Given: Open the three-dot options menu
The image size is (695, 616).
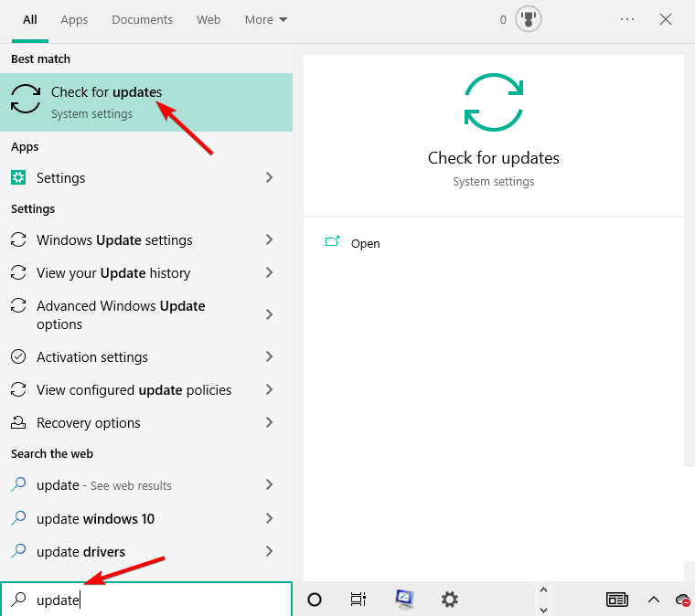Looking at the screenshot, I should (627, 19).
